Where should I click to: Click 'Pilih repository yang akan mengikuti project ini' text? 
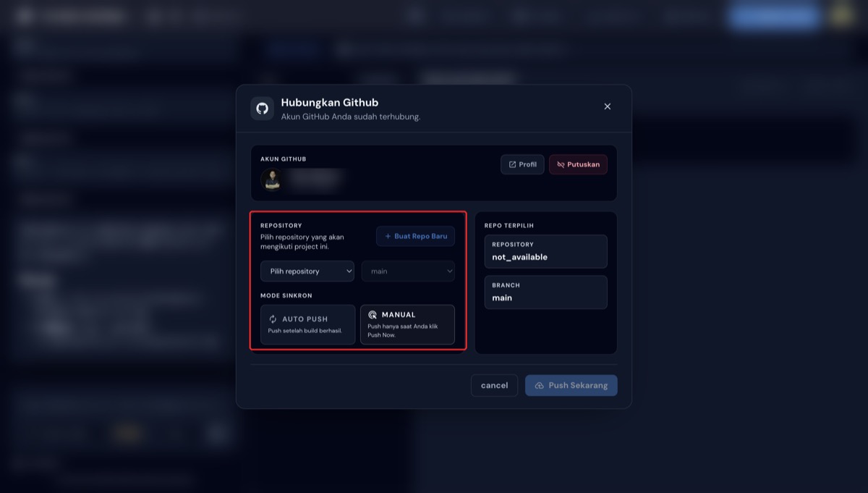302,242
